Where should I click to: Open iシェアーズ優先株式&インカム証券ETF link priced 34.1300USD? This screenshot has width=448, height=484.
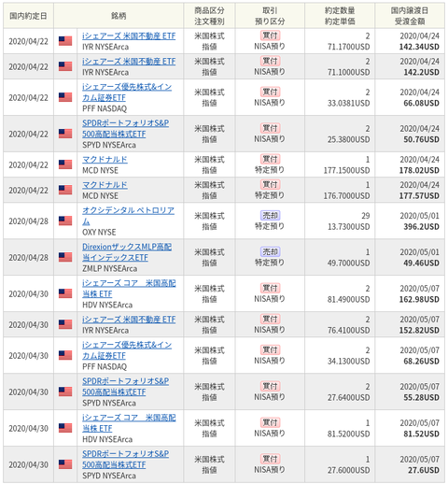pyautogui.click(x=127, y=350)
